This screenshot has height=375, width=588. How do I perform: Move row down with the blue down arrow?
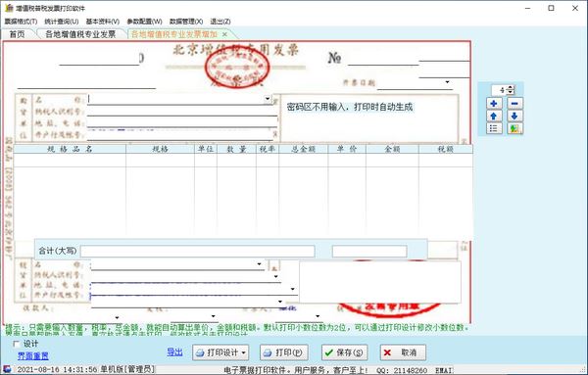[x=514, y=116]
